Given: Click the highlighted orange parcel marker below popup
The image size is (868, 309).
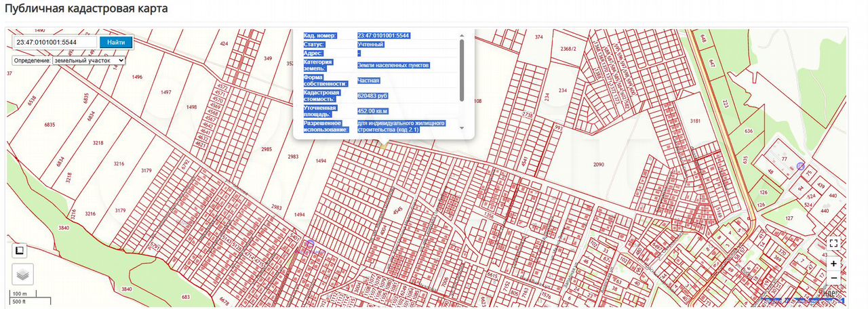Looking at the screenshot, I should (x=383, y=145).
